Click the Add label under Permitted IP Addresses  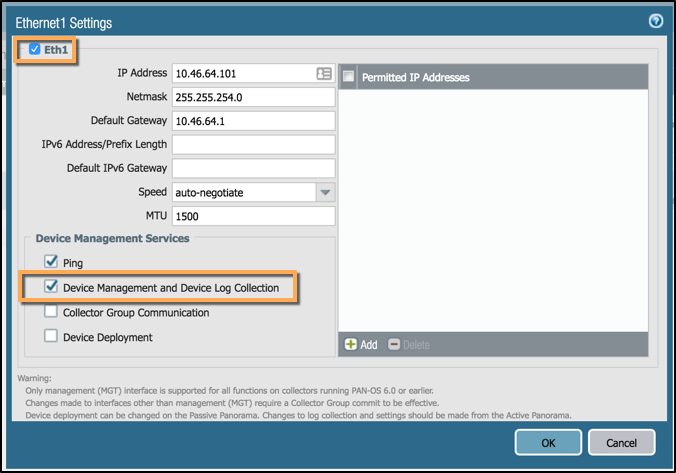369,345
